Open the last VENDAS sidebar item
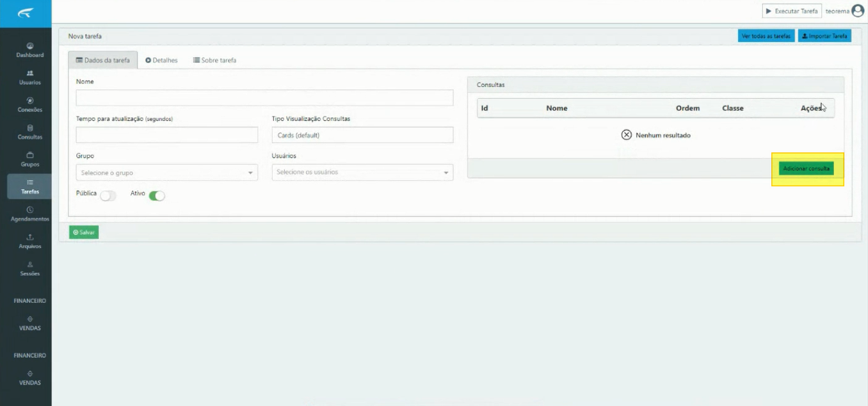The height and width of the screenshot is (406, 868). 30,378
